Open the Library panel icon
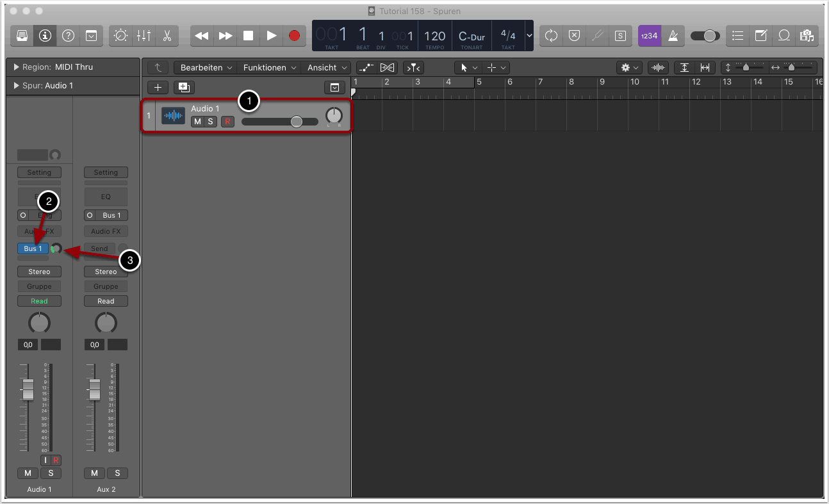 (x=22, y=36)
